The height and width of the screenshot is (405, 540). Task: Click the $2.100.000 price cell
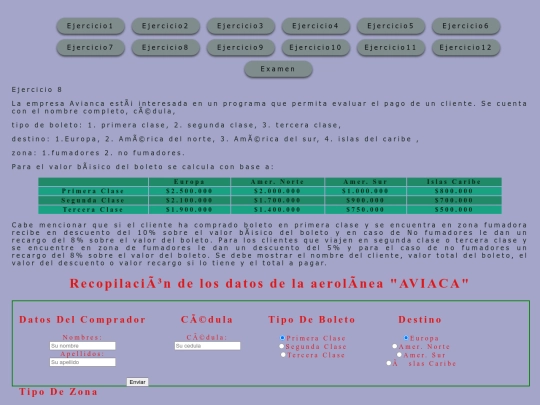click(x=189, y=200)
